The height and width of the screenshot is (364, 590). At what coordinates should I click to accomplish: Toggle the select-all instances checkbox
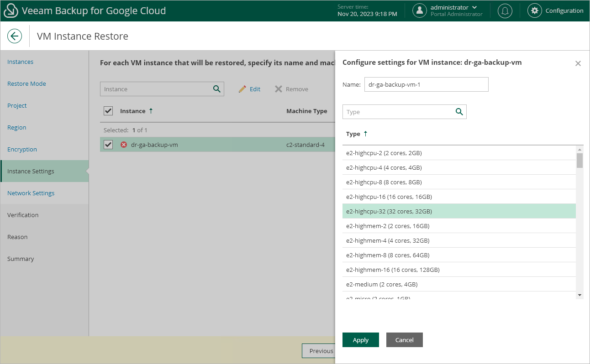pyautogui.click(x=108, y=110)
